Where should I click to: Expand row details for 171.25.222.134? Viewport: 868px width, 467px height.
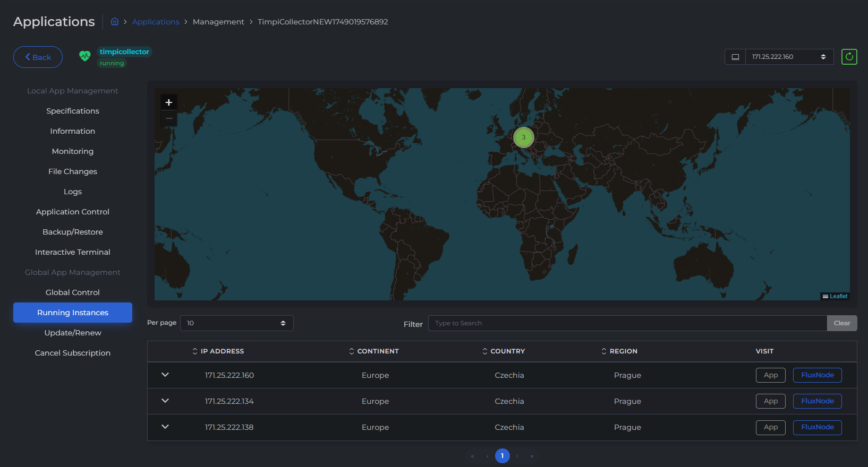tap(165, 401)
